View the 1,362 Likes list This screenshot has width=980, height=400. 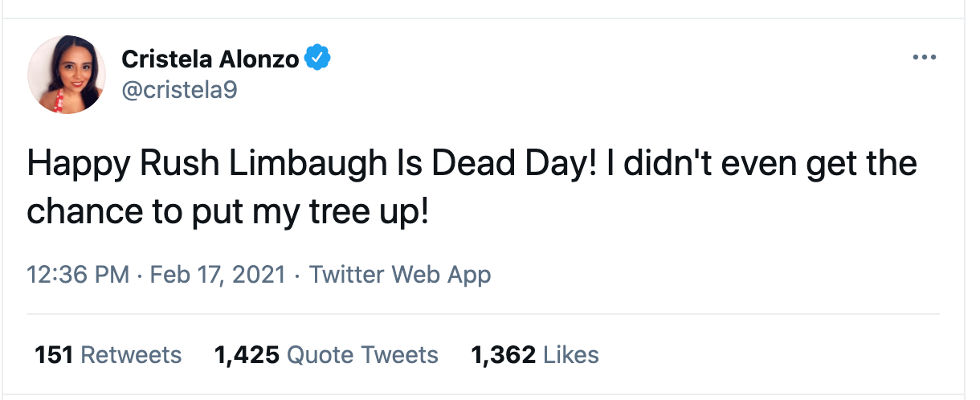click(x=535, y=355)
